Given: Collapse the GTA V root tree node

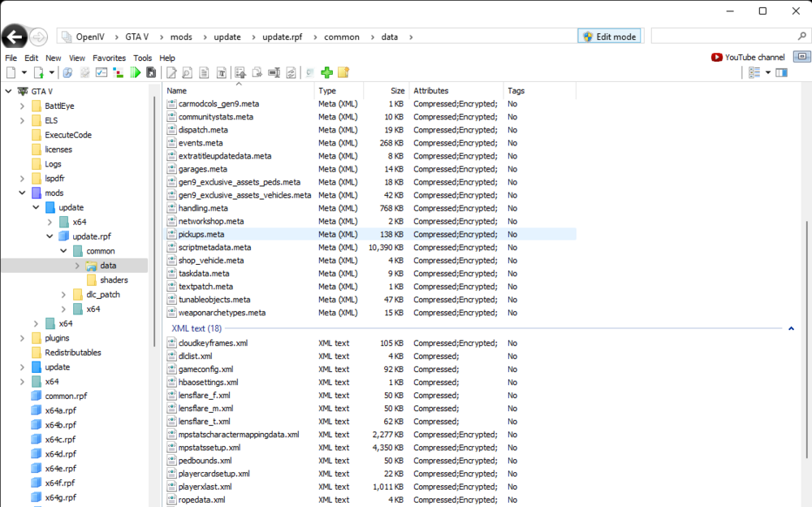Looking at the screenshot, I should 8,90.
